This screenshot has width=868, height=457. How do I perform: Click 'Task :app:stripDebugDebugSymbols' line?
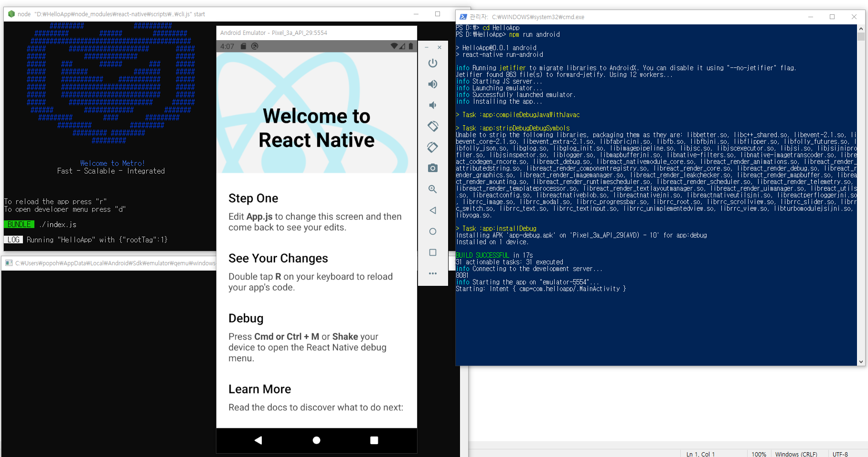pos(513,128)
